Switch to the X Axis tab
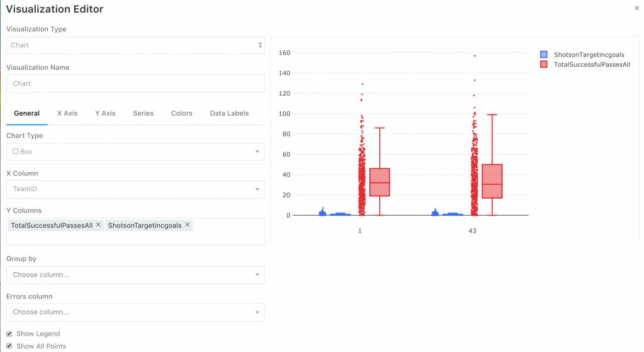The width and height of the screenshot is (644, 352). tap(67, 113)
